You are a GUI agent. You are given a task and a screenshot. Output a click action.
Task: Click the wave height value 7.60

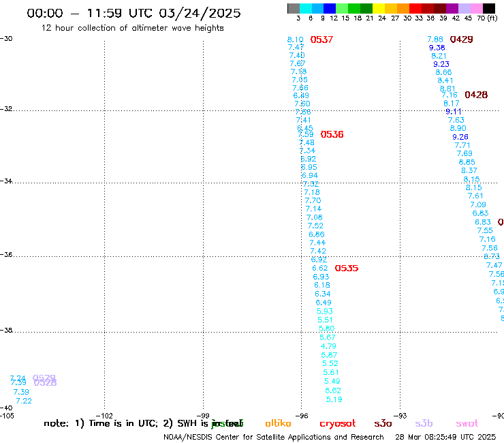click(x=302, y=104)
